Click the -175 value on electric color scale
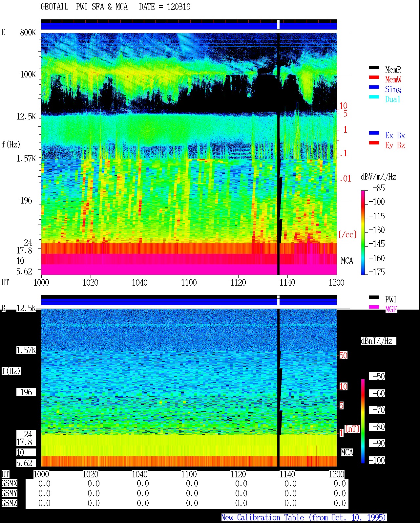420x523 pixels. click(x=377, y=272)
